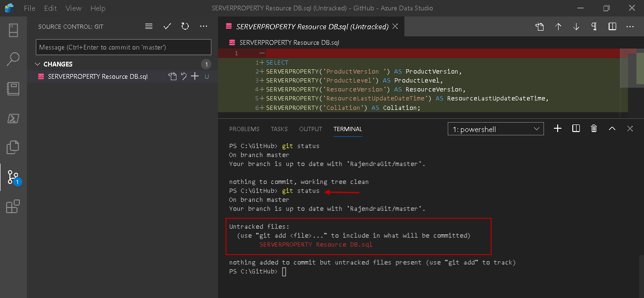The height and width of the screenshot is (298, 644).
Task: Open the powershell terminal selector dropdown
Action: coord(495,129)
